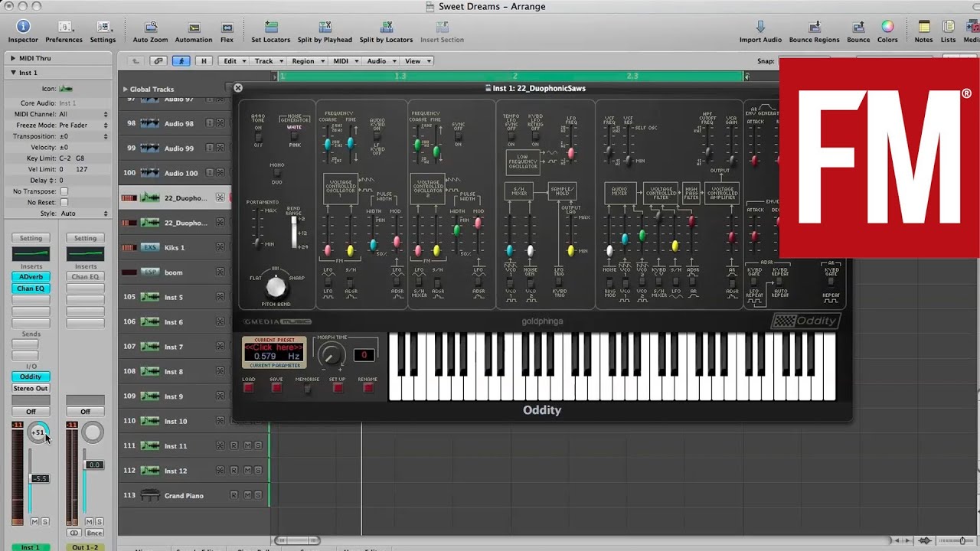Screen dimensions: 980x551
Task: Solo the Out 1-2 channel strip
Action: [x=100, y=522]
